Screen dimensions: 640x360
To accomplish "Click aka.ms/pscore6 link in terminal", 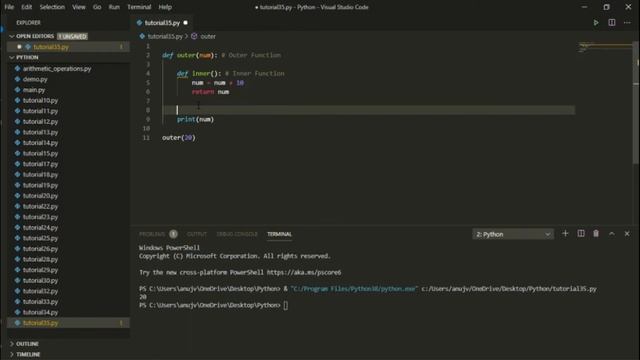I will tap(304, 273).
